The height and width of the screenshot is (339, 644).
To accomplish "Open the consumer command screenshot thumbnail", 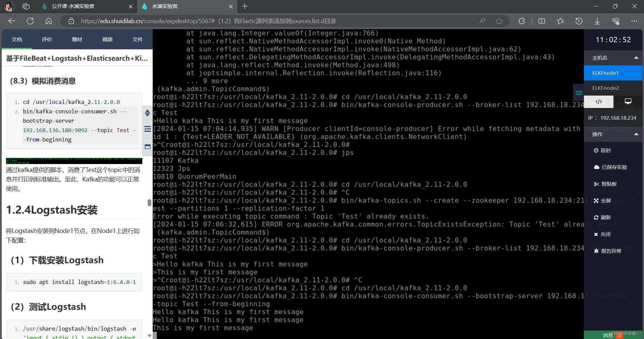I will point(74,161).
